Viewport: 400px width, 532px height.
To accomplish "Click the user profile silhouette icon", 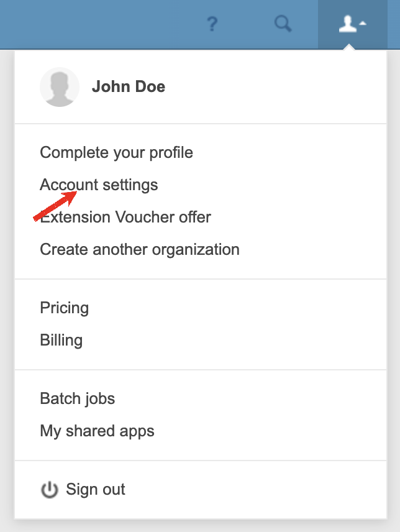I will (347, 24).
